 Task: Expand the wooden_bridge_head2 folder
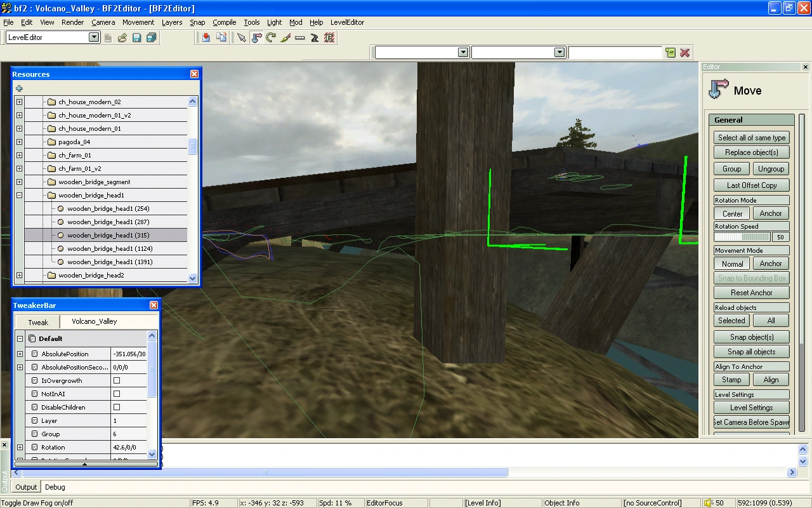coord(19,275)
